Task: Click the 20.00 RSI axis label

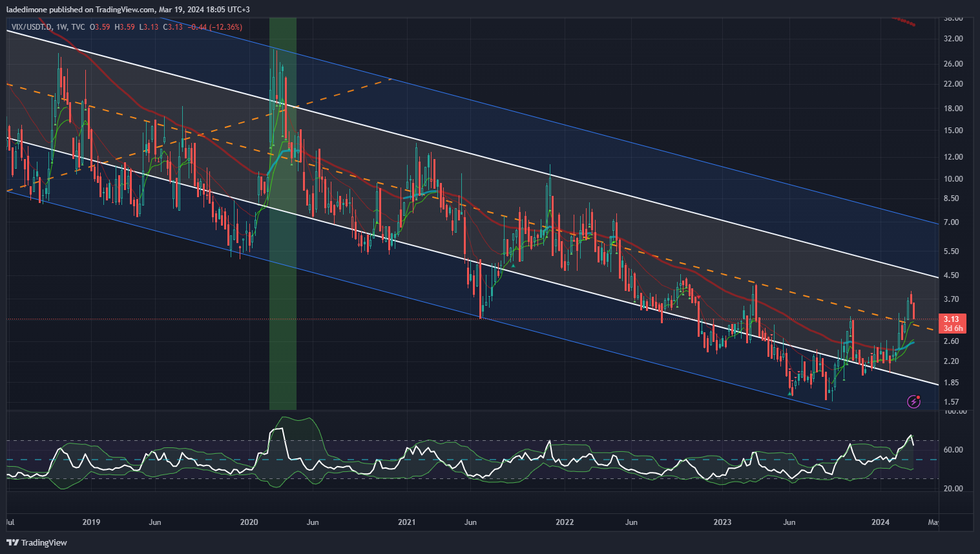Action: click(954, 489)
